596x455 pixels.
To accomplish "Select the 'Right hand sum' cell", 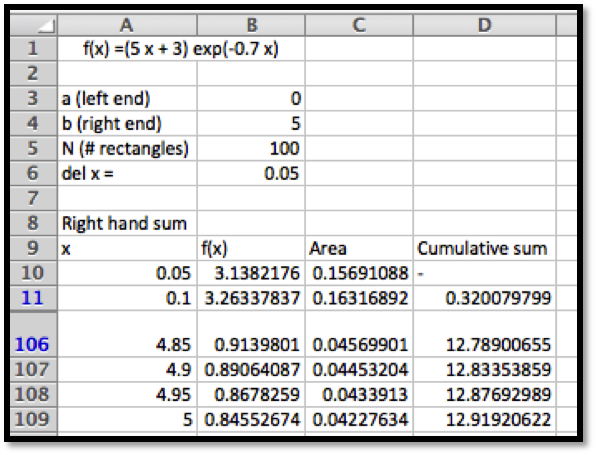I will tap(127, 223).
